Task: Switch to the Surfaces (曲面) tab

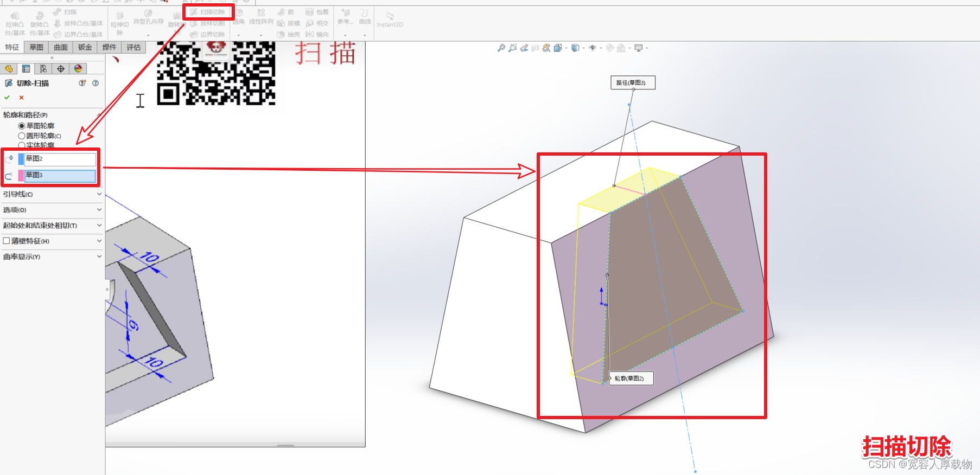Action: click(61, 48)
